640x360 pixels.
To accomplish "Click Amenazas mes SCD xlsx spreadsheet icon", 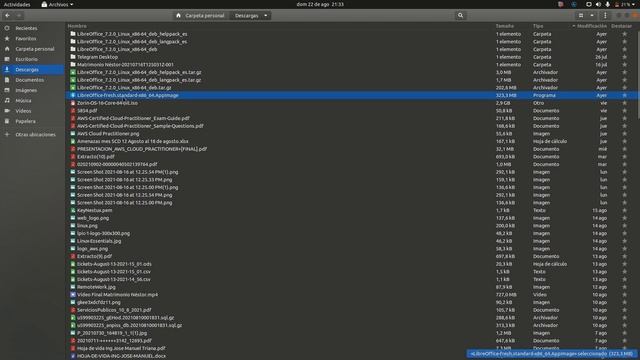I will (73, 141).
